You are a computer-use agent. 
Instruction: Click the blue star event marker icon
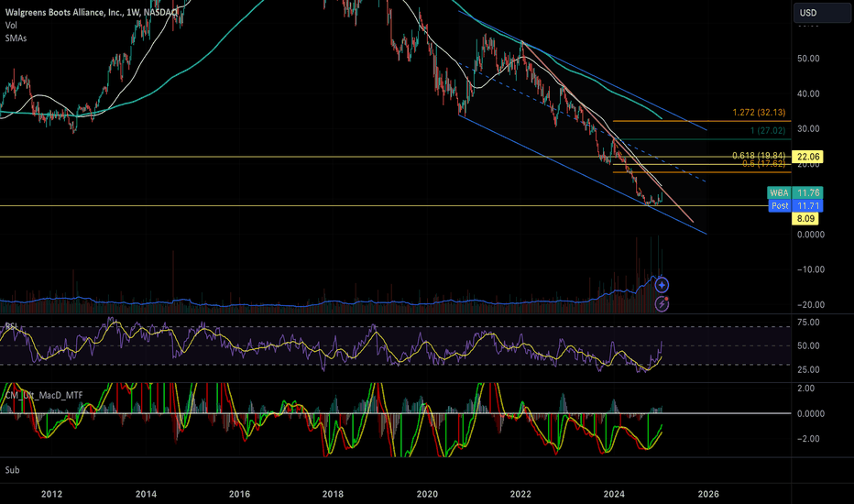tap(662, 285)
